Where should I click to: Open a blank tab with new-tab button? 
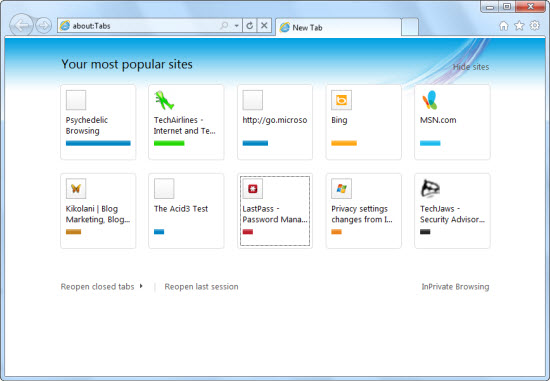click(410, 27)
